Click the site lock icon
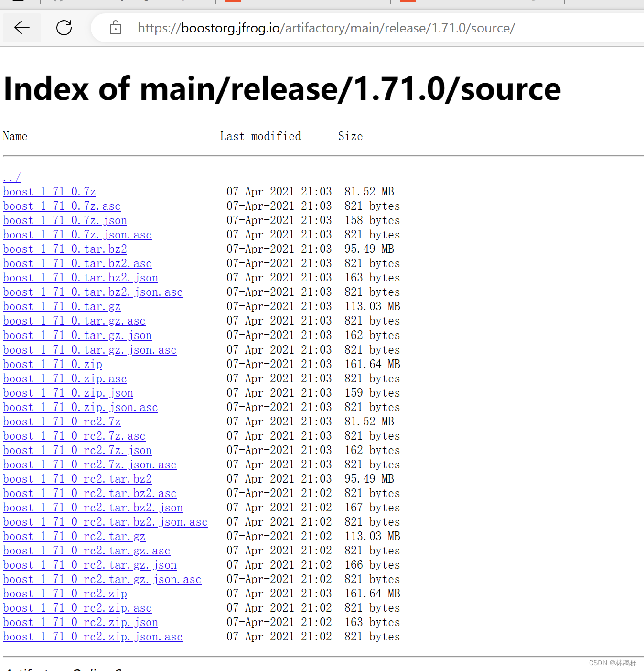Image resolution: width=644 pixels, height=671 pixels. [x=116, y=28]
